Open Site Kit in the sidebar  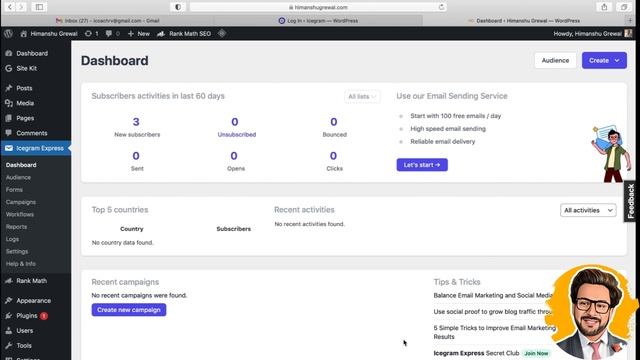[27, 69]
